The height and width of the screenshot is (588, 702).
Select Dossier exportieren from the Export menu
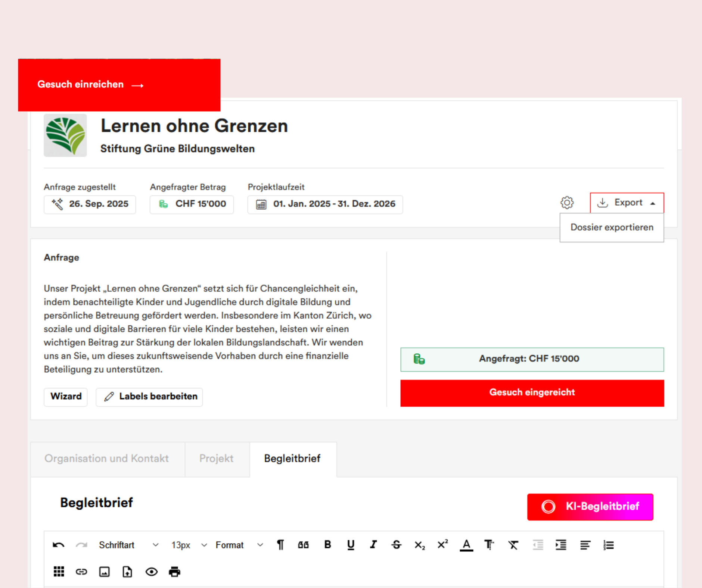click(x=612, y=228)
